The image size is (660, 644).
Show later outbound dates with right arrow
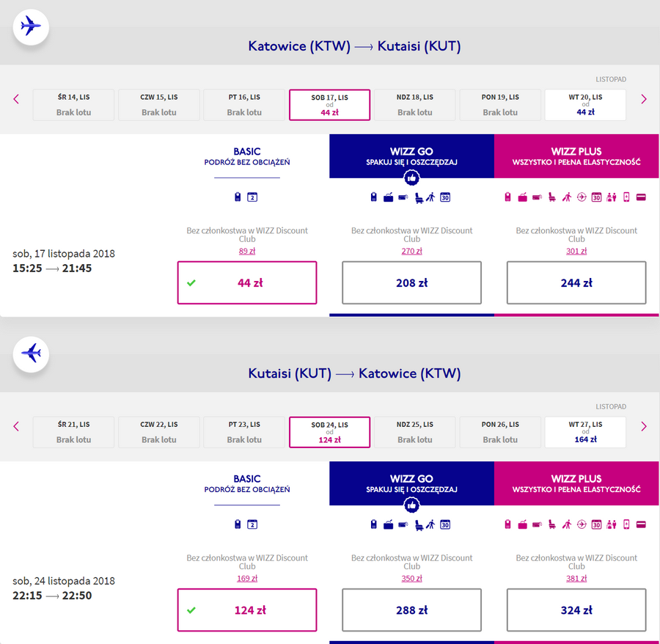coord(644,99)
